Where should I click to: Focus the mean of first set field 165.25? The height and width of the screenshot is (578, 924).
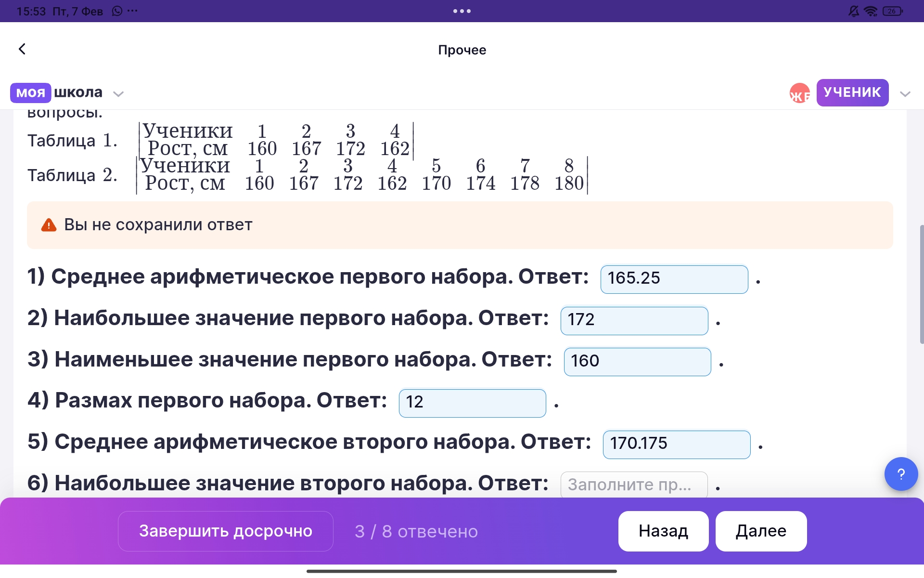tap(674, 279)
